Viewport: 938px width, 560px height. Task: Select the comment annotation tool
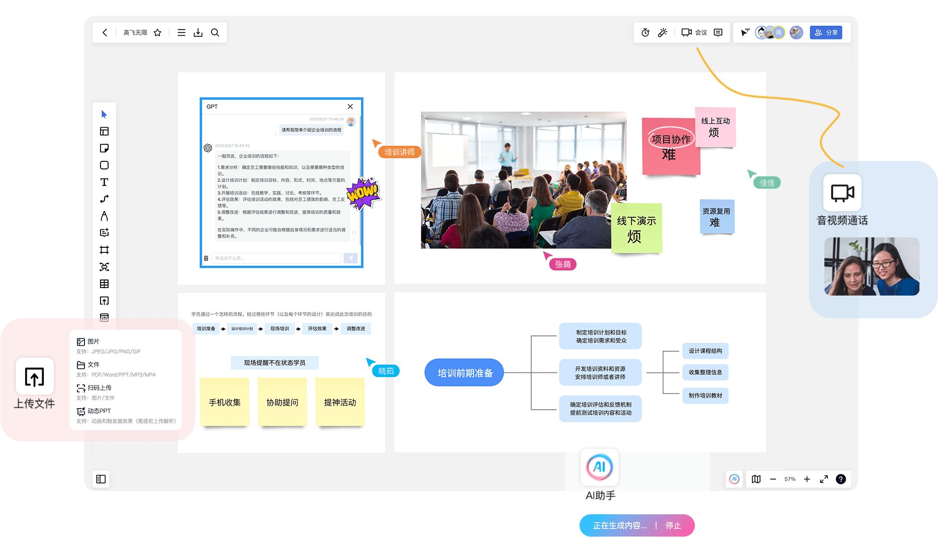pyautogui.click(x=104, y=233)
